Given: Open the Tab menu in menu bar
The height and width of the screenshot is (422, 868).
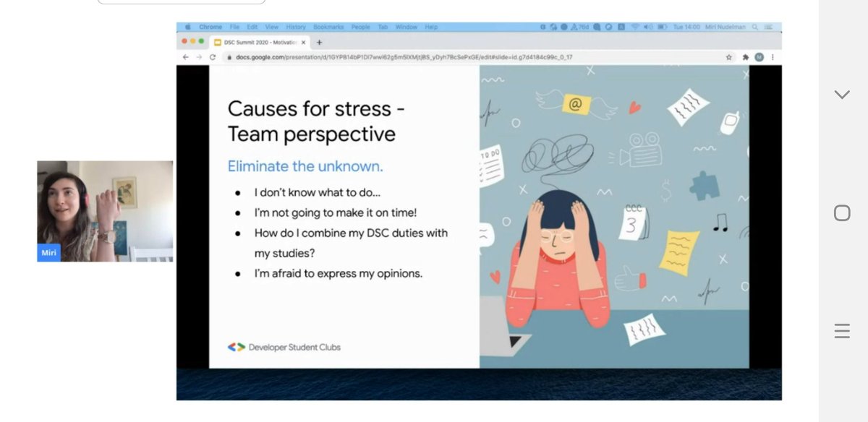Looking at the screenshot, I should [x=383, y=27].
